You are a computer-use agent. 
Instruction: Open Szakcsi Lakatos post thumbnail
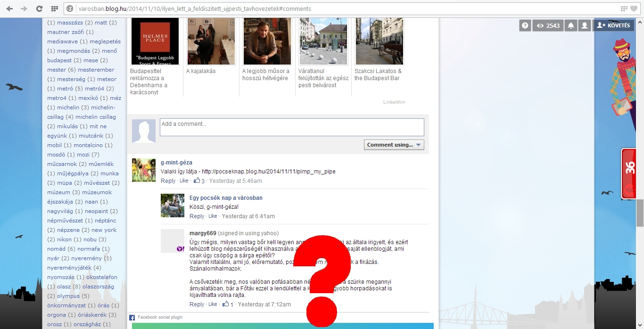(379, 41)
